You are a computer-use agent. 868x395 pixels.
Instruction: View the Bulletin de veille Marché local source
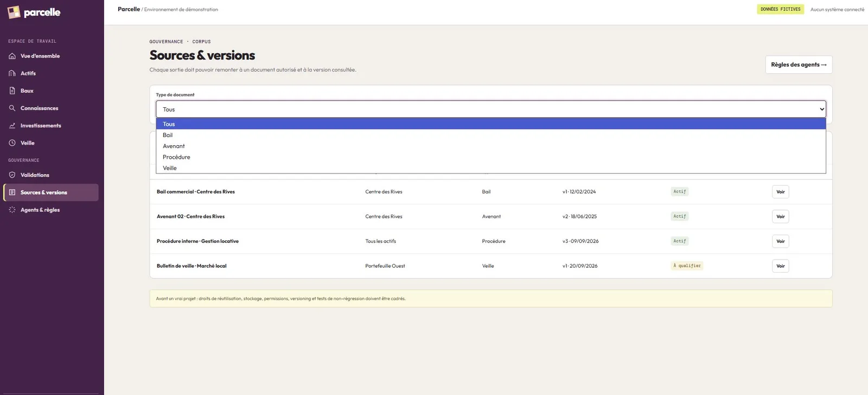(780, 266)
